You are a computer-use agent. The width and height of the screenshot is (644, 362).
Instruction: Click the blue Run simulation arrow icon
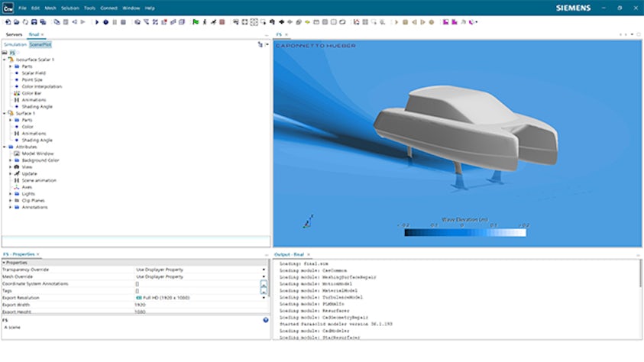(97, 22)
